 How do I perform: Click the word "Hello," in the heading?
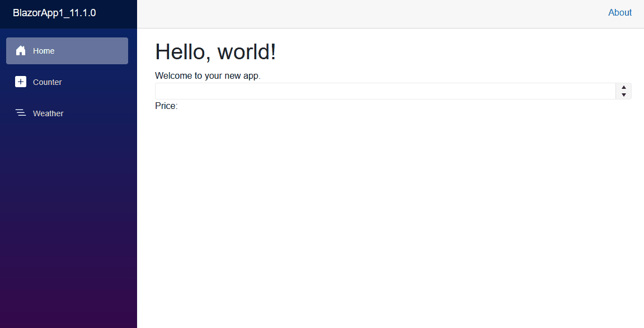[x=183, y=52]
